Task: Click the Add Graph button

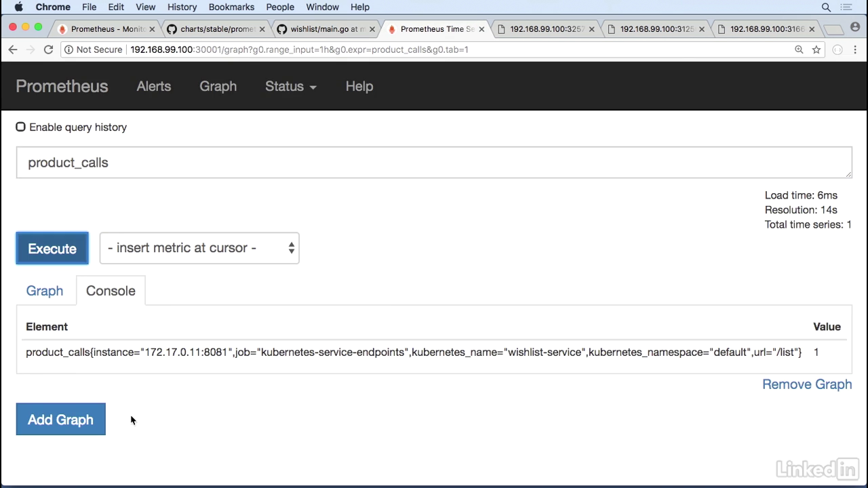Action: [x=60, y=420]
